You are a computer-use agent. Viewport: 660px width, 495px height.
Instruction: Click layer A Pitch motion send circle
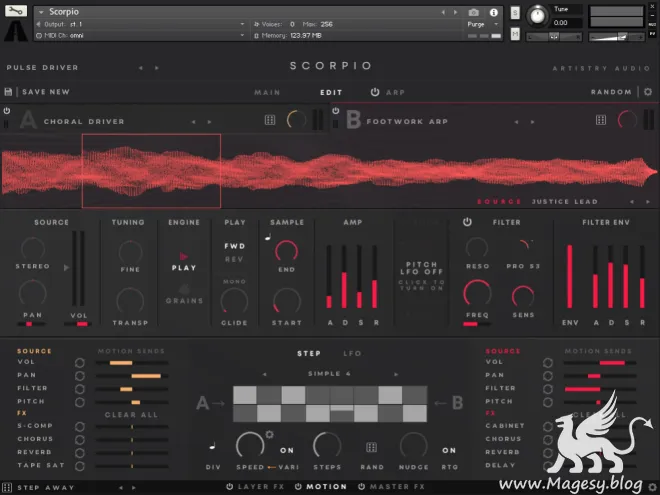80,402
